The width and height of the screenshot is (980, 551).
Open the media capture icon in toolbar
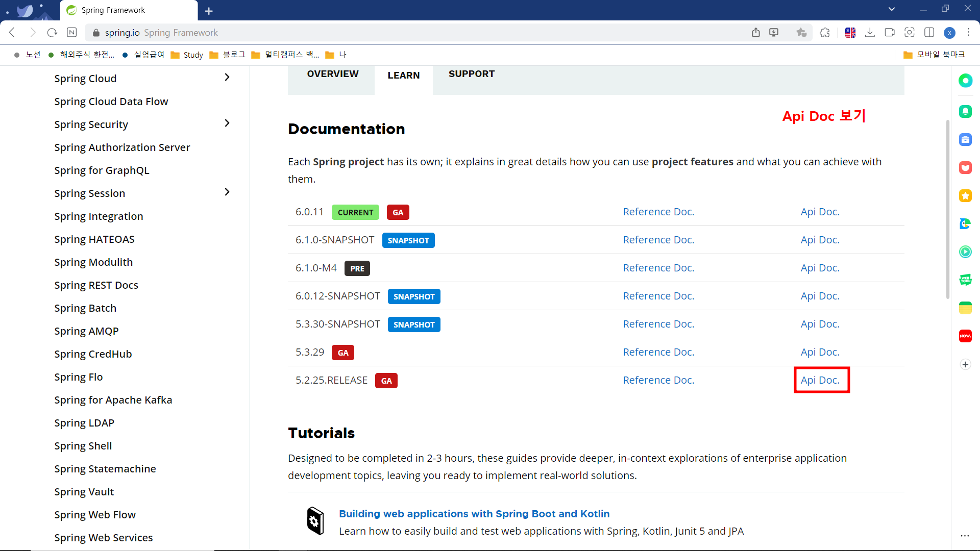pos(890,33)
